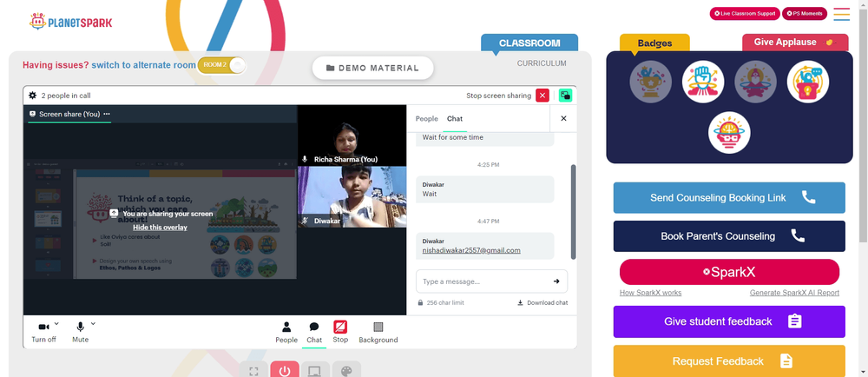Download chat history
Screen dimensions: 868x377
point(542,303)
